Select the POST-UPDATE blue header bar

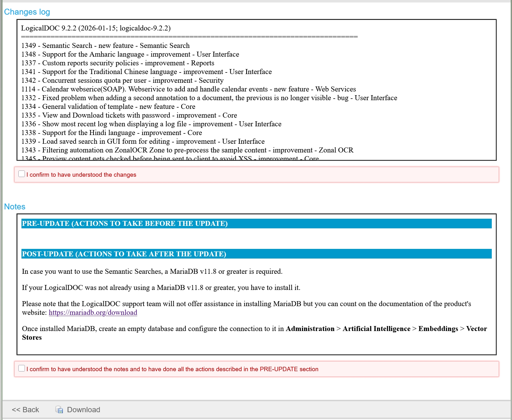pos(256,254)
